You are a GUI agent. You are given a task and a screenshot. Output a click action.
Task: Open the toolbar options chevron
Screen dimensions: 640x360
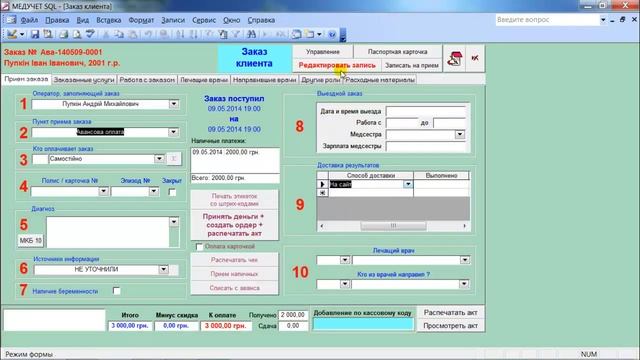[343, 35]
